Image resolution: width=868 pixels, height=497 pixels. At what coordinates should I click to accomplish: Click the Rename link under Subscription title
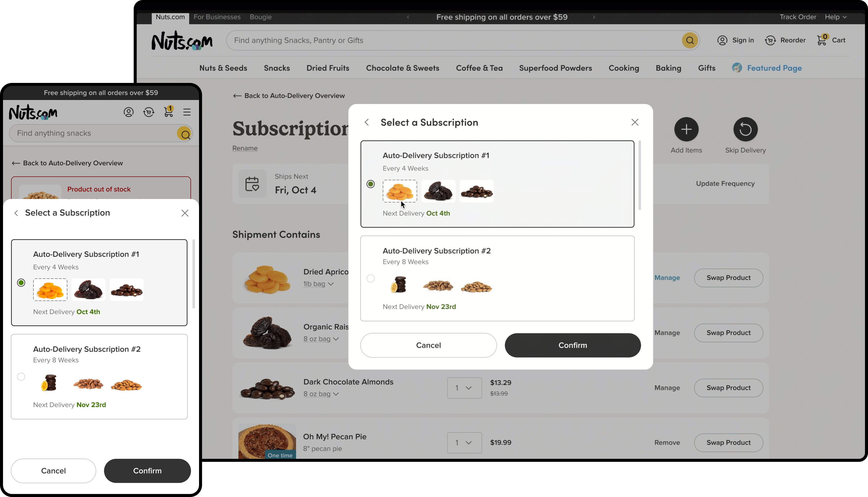pos(245,148)
